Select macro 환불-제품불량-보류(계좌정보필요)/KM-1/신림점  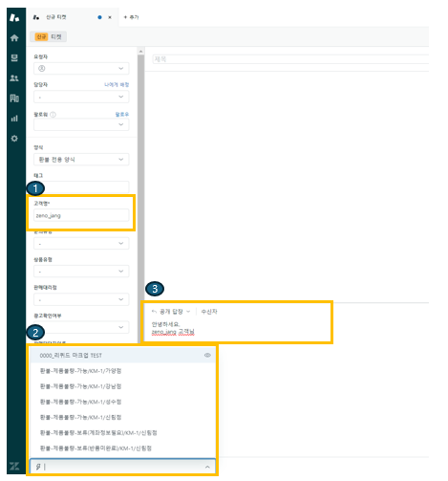122,432
